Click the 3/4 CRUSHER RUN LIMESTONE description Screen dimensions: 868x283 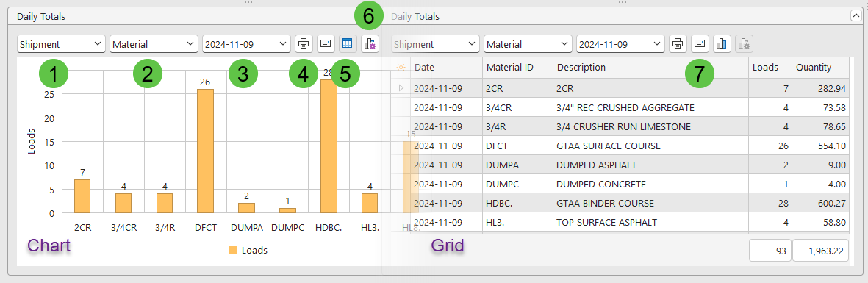click(650, 127)
